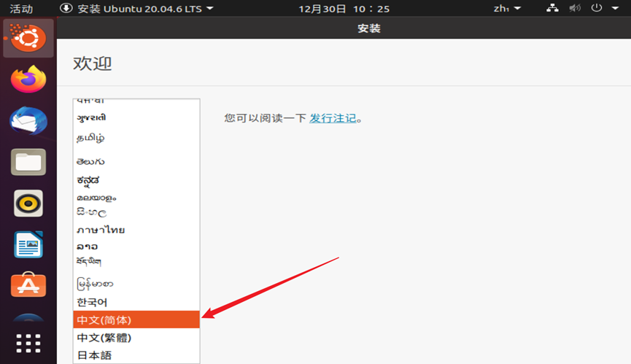Image resolution: width=631 pixels, height=364 pixels.
Task: Launch LibreOffice Writer from dock
Action: pyautogui.click(x=28, y=244)
